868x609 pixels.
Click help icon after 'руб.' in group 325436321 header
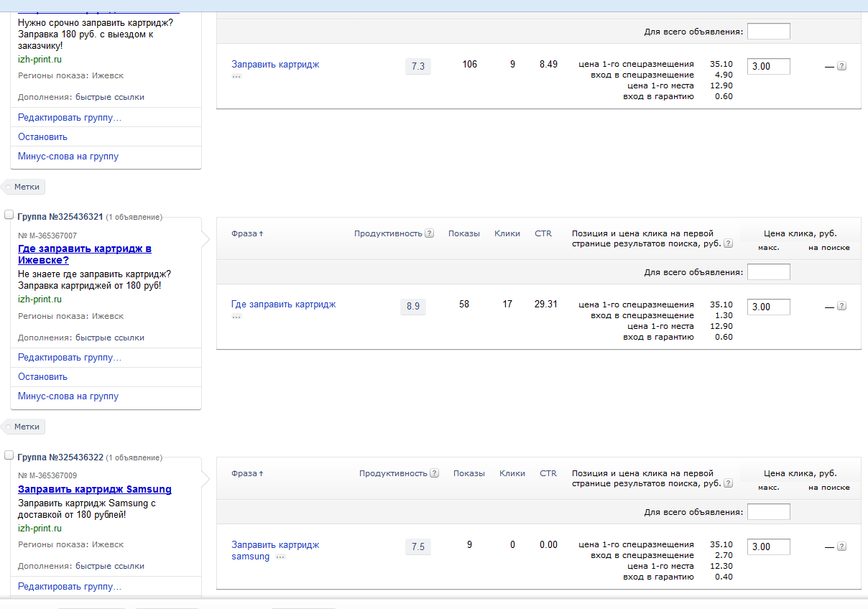point(728,243)
